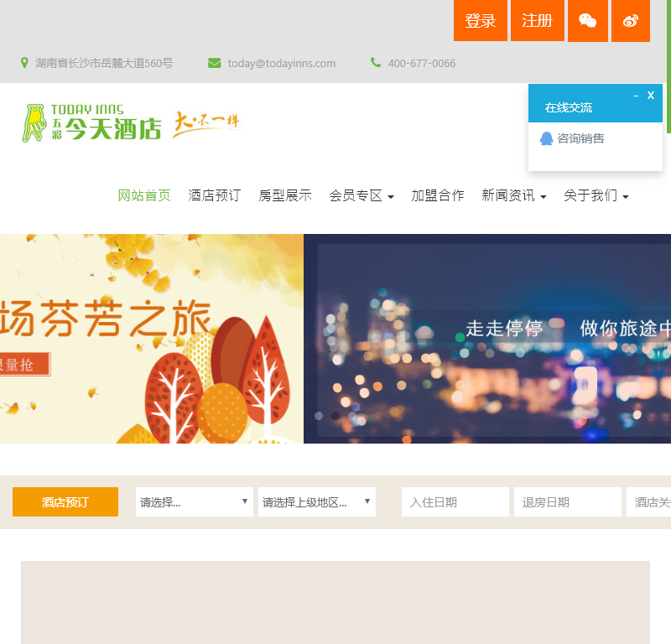
Task: Click the 入住日期 date input field
Action: [455, 501]
